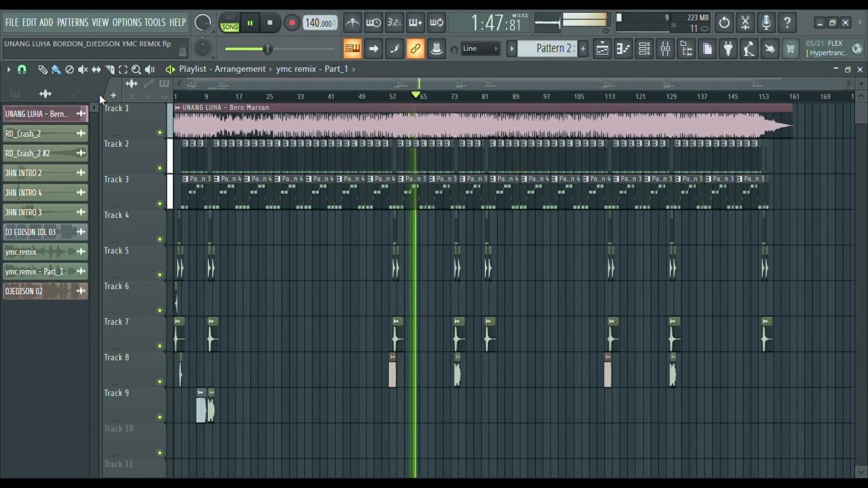The width and height of the screenshot is (868, 488).
Task: Select the Delete tool in playlist toolbar
Action: 69,69
